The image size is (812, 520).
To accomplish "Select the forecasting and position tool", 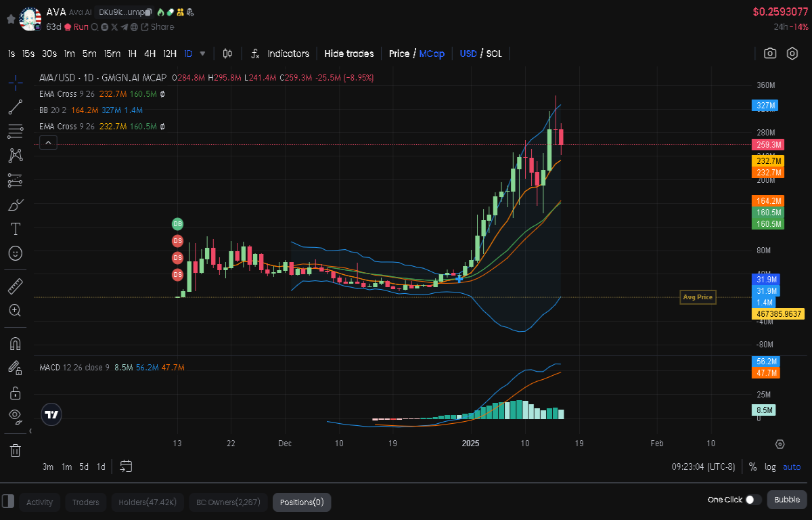I will pos(15,179).
